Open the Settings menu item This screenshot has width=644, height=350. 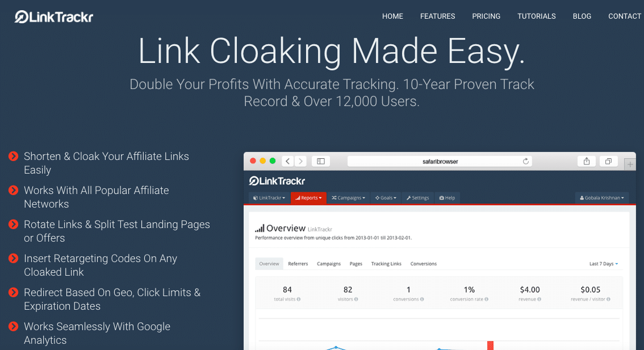pos(418,198)
